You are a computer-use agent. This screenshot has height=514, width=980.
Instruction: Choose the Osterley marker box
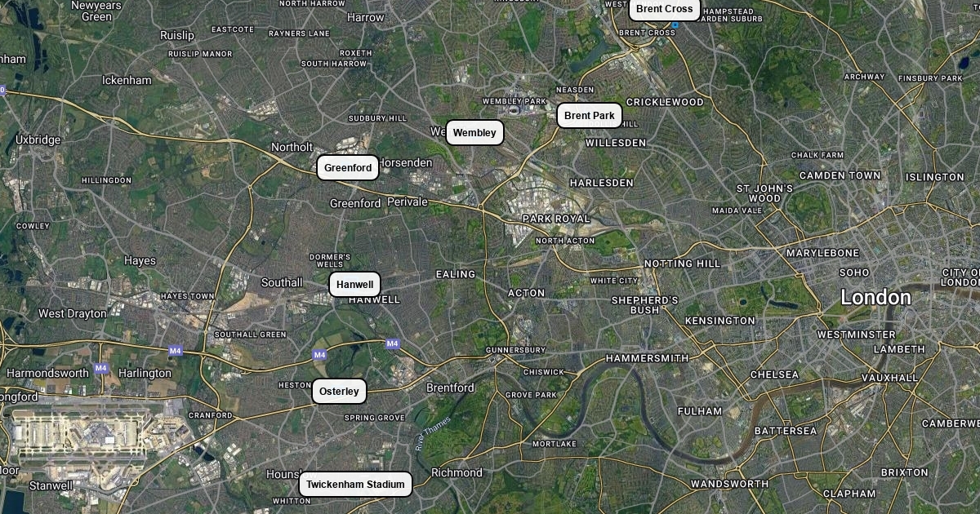coord(339,392)
